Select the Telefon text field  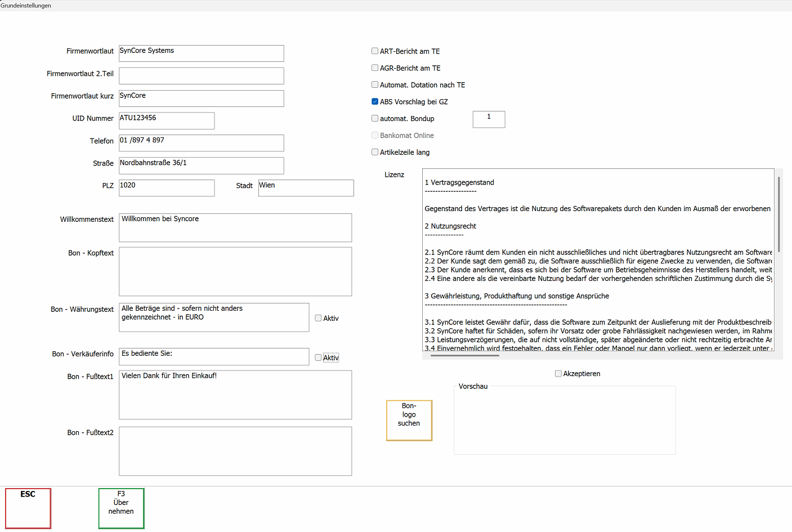[201, 143]
